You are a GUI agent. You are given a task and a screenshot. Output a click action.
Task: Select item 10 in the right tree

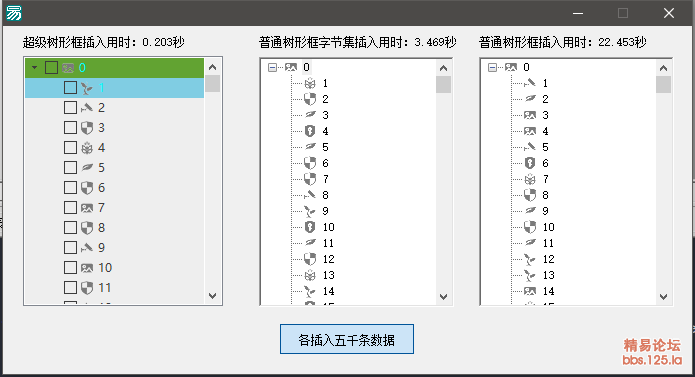click(548, 227)
